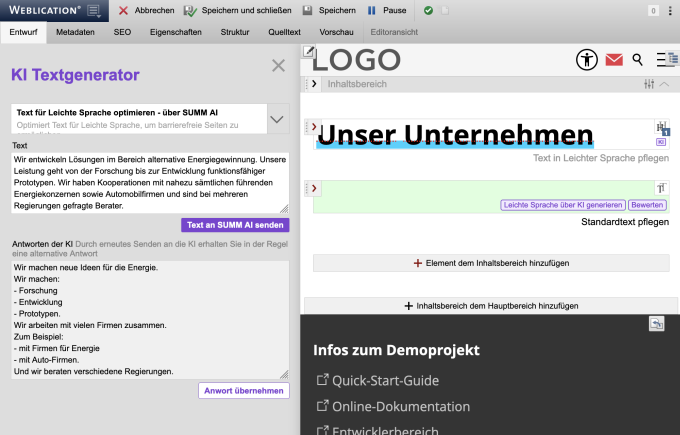Click the magnifier search icon
Viewport: 680px width, 435px height.
(x=637, y=59)
